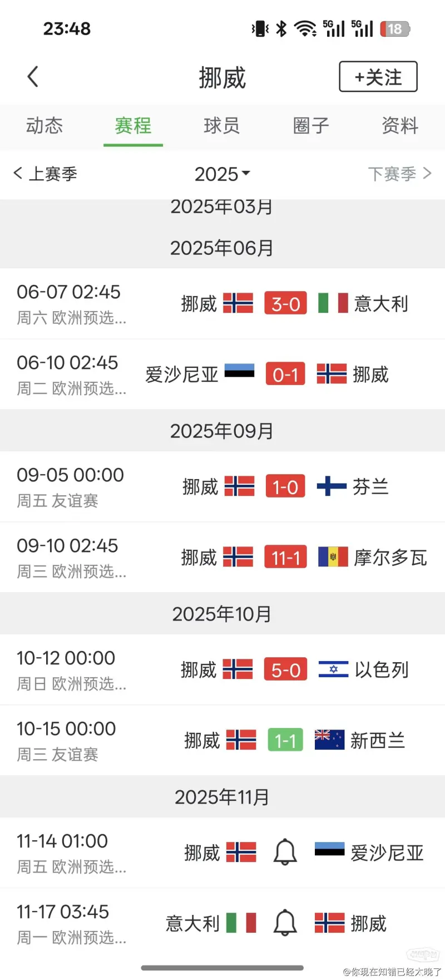The width and height of the screenshot is (445, 980).
Task: Tap the Israel flag icon
Action: [x=333, y=669]
